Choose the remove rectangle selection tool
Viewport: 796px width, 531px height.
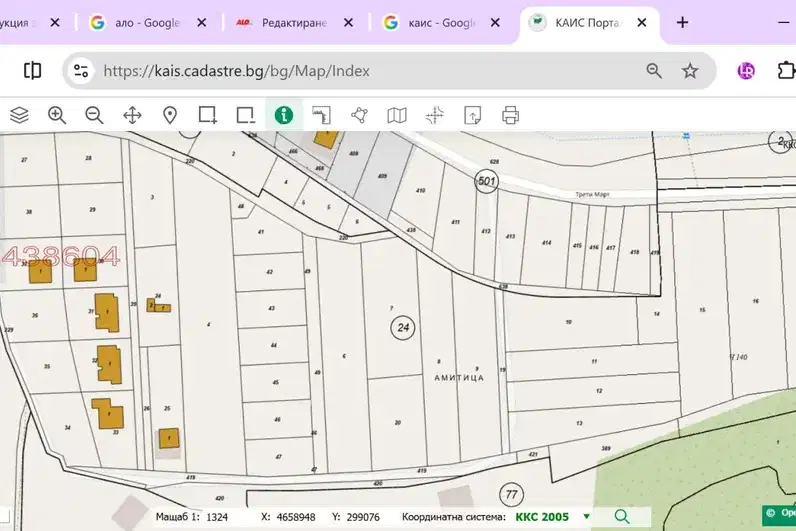[246, 115]
